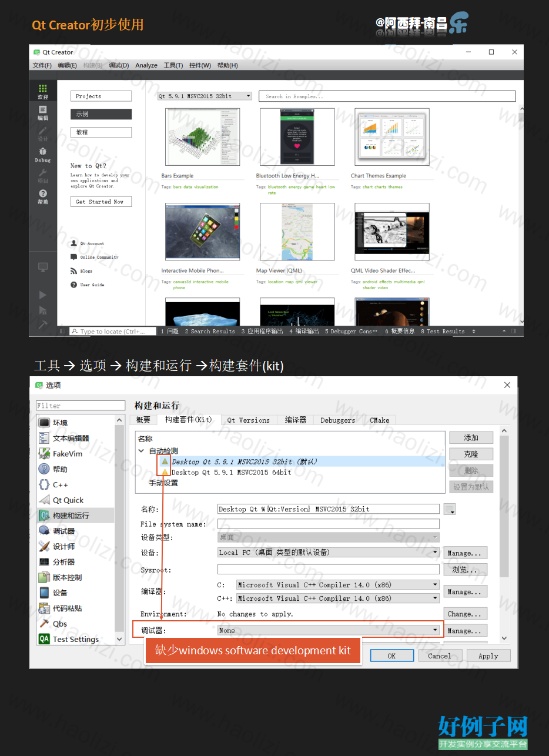This screenshot has width=549, height=756.
Task: Select Qbs category in Options dialog
Action: tap(76, 624)
